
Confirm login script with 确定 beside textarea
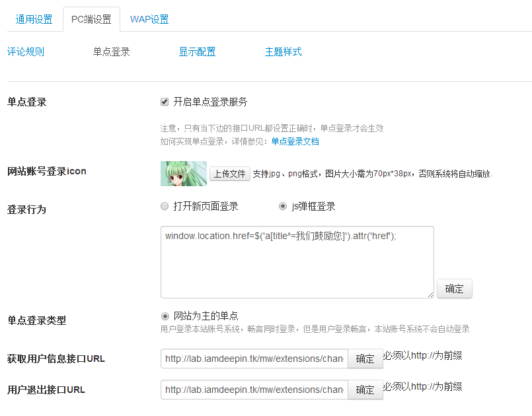[454, 289]
